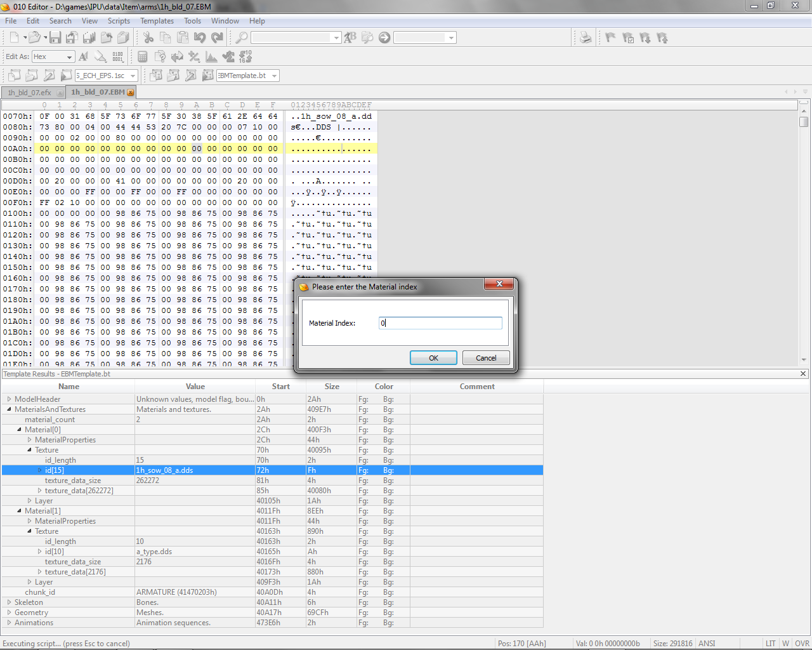Click the Copy icon in the toolbar
This screenshot has width=812, height=650.
click(x=165, y=37)
